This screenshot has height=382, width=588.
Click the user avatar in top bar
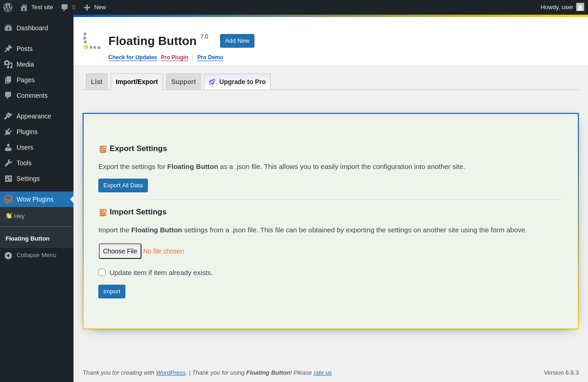(580, 7)
